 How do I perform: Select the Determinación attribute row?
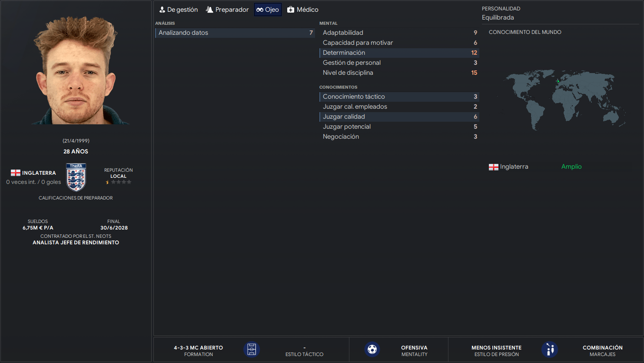tap(399, 53)
